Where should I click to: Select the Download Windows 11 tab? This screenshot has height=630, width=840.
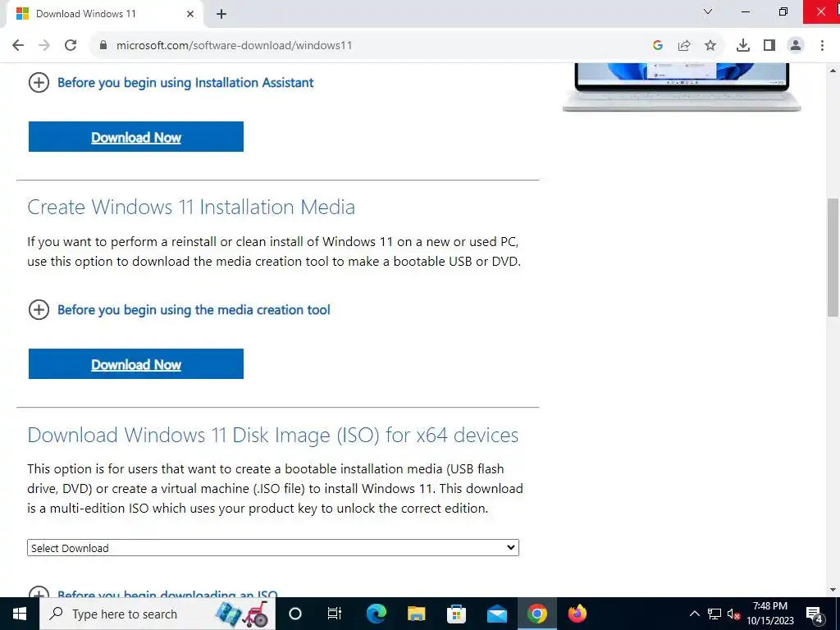[104, 14]
